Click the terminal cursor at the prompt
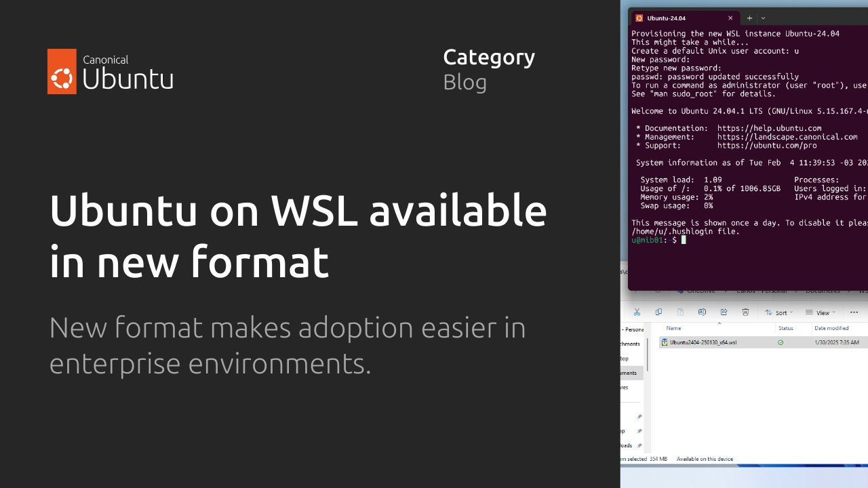This screenshot has width=868, height=488. [x=684, y=240]
